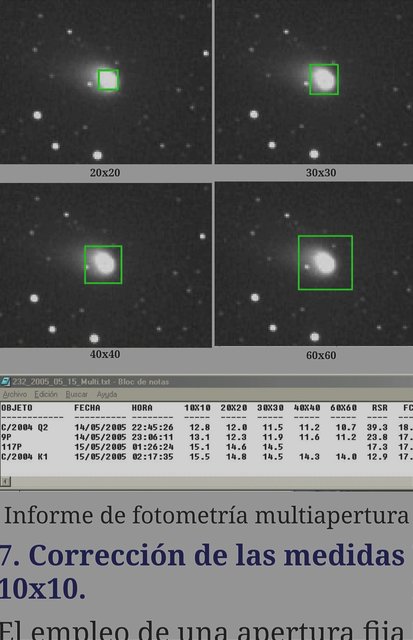Open the Buscar menu
Image resolution: width=413 pixels, height=640 pixels.
point(77,394)
